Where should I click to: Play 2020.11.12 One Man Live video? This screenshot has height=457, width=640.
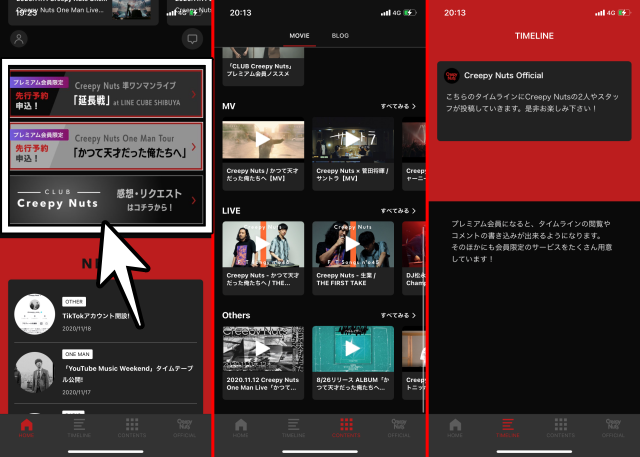(263, 349)
